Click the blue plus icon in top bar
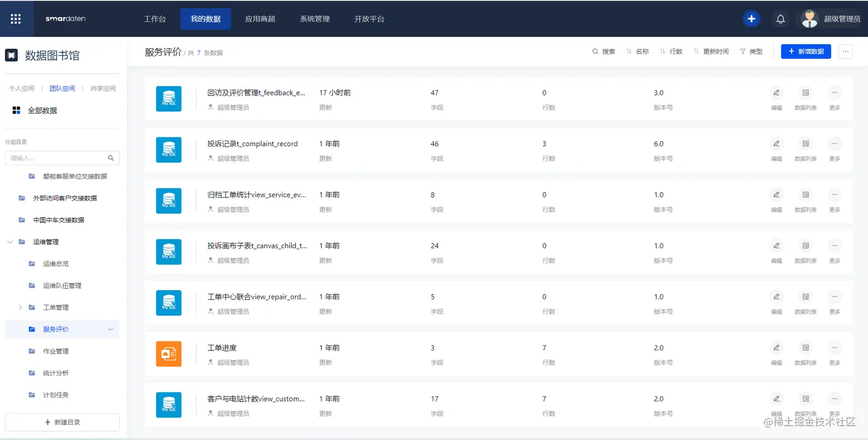 tap(751, 18)
